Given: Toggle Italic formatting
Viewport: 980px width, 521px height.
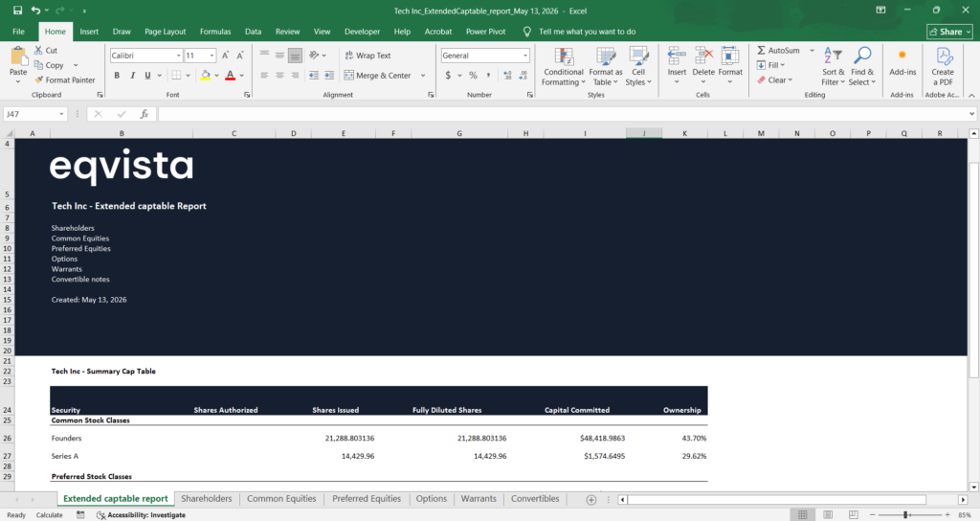Looking at the screenshot, I should point(132,75).
